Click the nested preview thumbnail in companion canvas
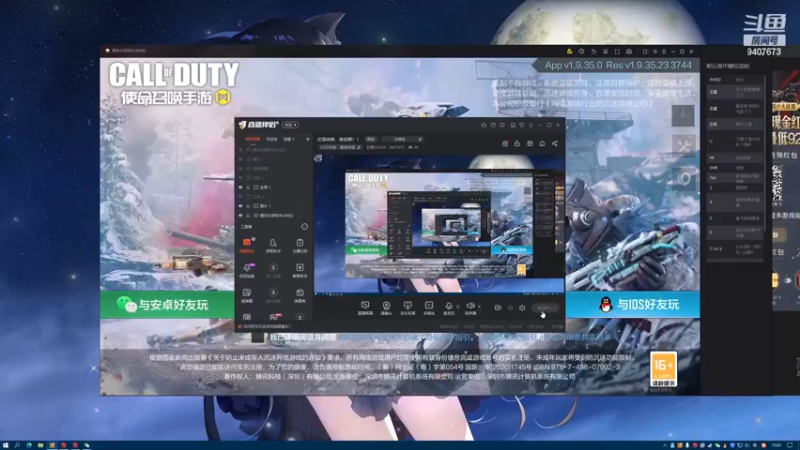Image resolution: width=800 pixels, height=450 pixels. point(439,224)
